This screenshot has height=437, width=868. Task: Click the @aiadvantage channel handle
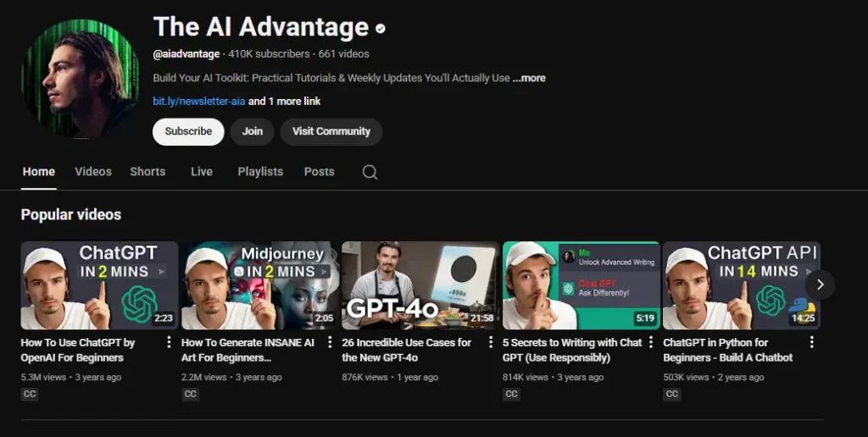coord(186,54)
